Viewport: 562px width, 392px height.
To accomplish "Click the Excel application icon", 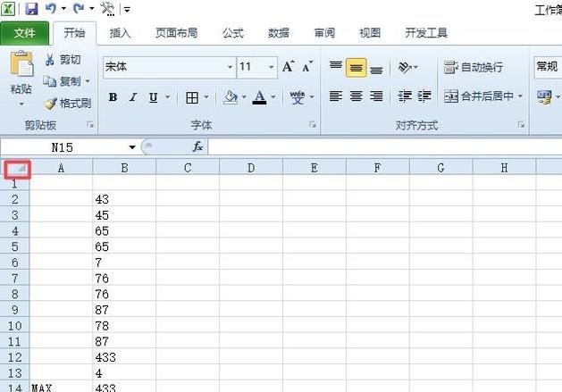I will click(8, 8).
